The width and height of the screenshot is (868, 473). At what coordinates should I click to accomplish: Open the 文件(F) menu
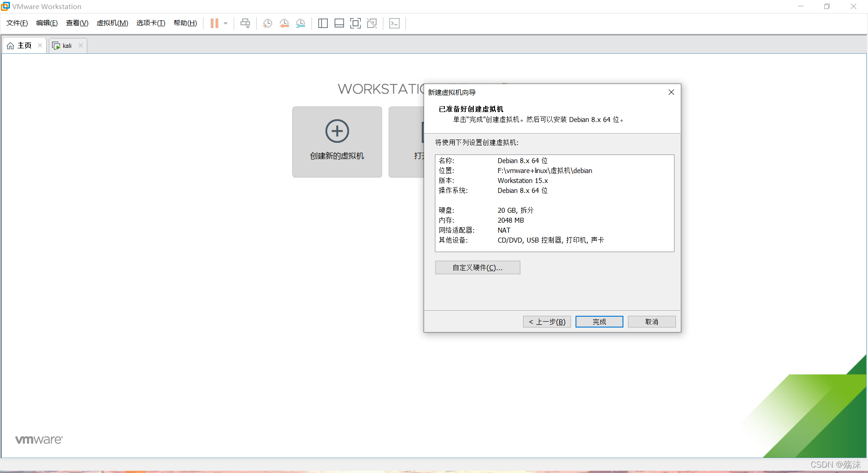17,23
